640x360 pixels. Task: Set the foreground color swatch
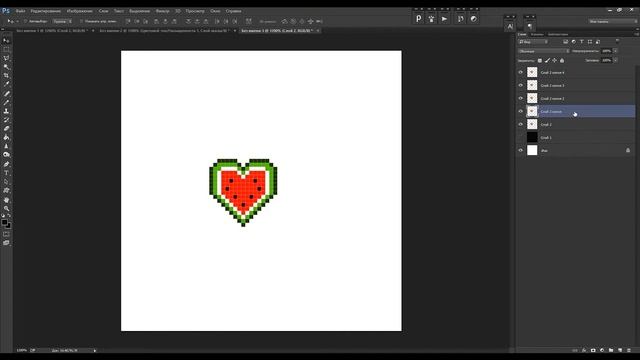tap(4, 222)
